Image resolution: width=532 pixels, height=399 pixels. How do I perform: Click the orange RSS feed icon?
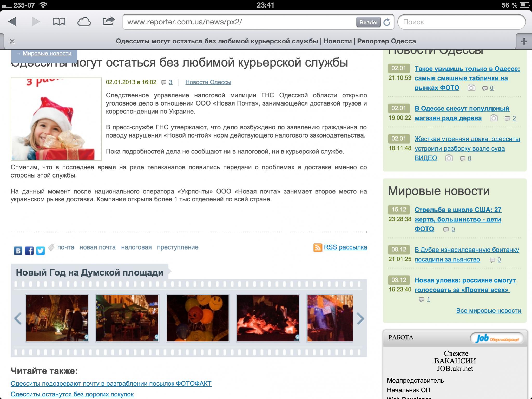coord(318,247)
